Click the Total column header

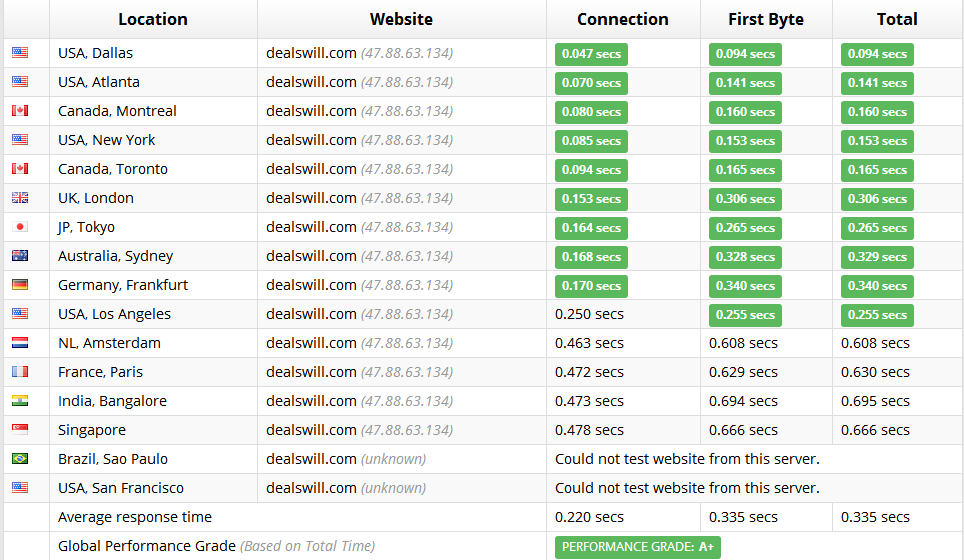coord(897,19)
